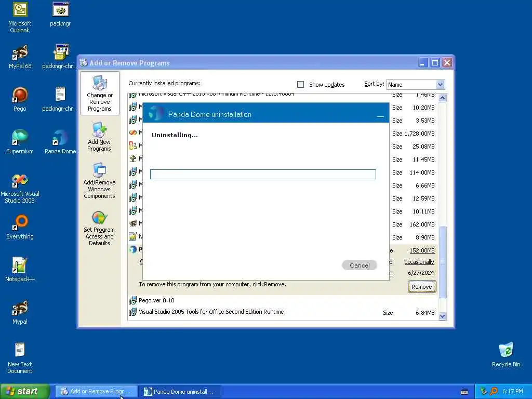Select Visual Studio 2005 Tools for Office icon

click(133, 312)
